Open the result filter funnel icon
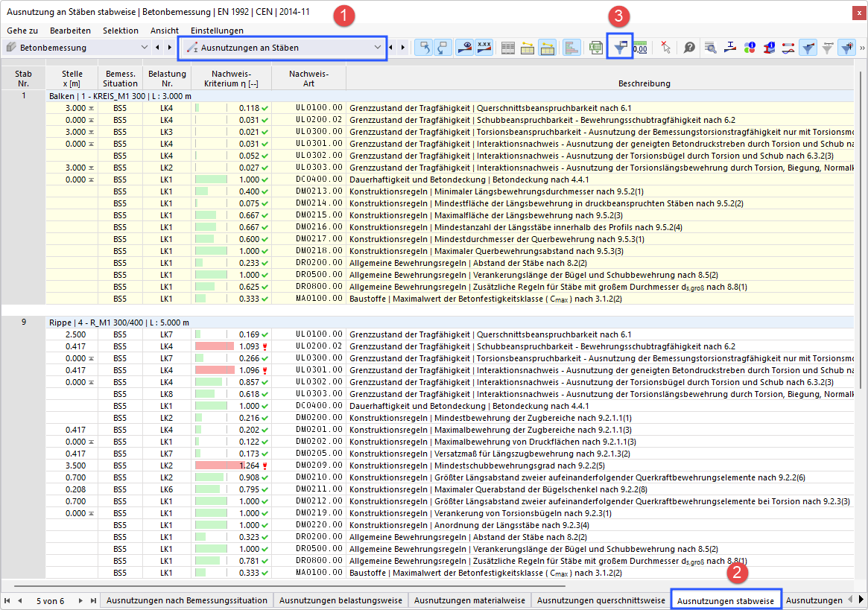This screenshot has width=868, height=610. [620, 48]
